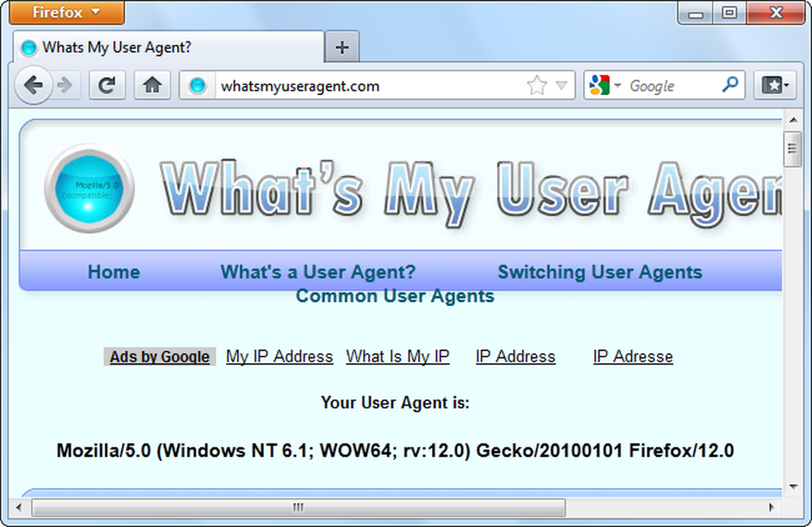
Task: Click the horizontal scrollbar right arrow
Action: click(x=771, y=508)
